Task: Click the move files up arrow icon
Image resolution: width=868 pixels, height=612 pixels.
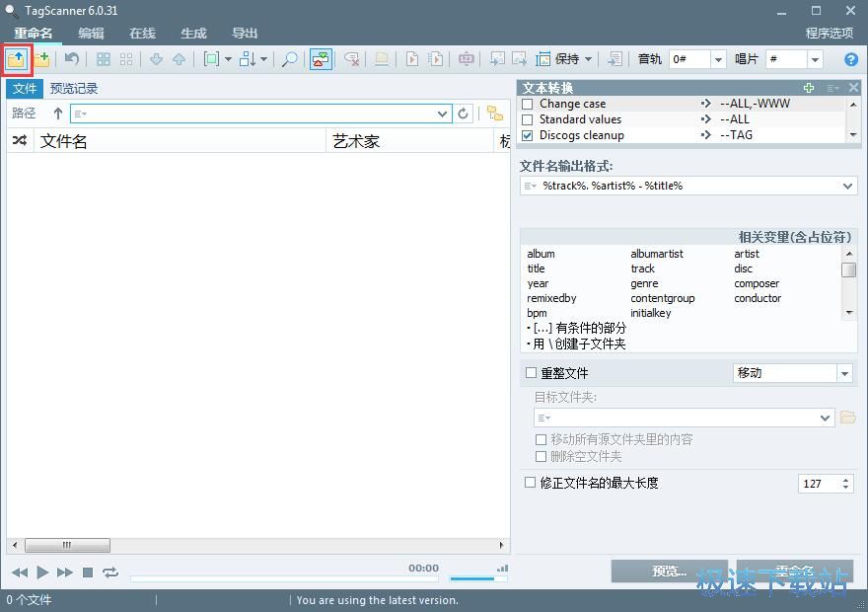Action: (x=180, y=59)
